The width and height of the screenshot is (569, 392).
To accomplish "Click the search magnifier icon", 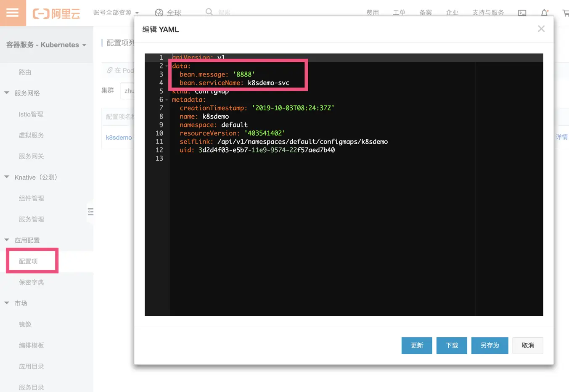I will pos(209,12).
